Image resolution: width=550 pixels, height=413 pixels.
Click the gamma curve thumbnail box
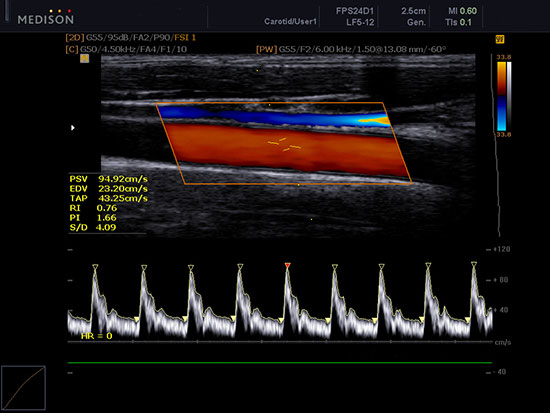[23, 388]
